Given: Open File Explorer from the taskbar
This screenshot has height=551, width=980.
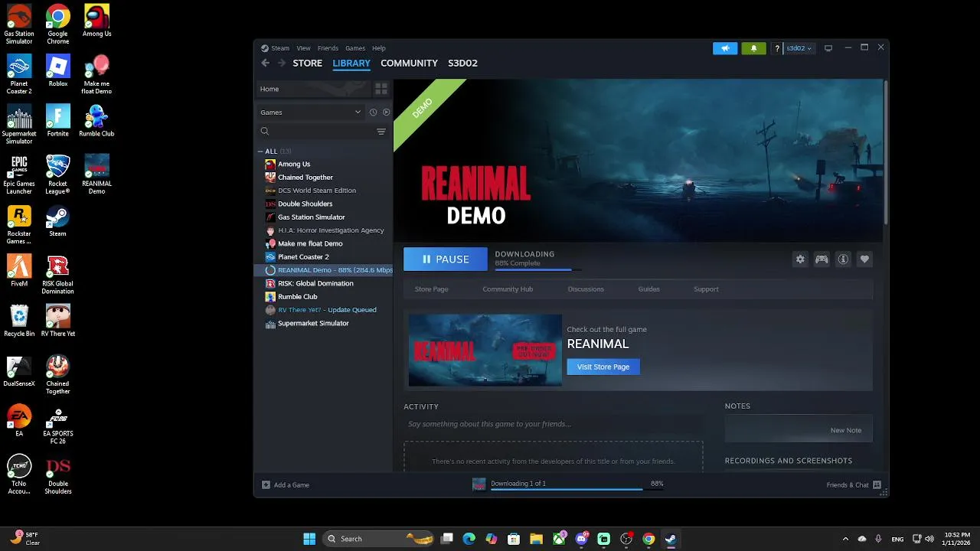Looking at the screenshot, I should tap(536, 539).
